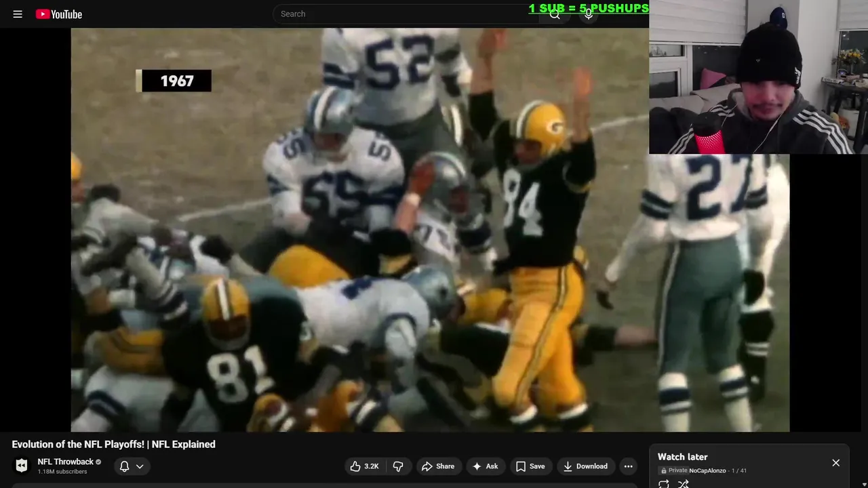Click the Ask button

click(x=486, y=466)
